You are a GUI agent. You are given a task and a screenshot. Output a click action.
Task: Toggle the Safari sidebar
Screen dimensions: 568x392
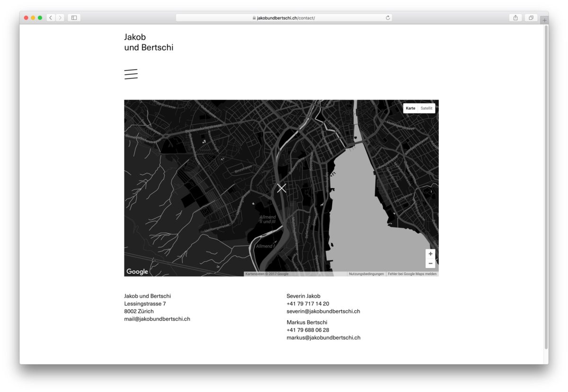point(74,18)
